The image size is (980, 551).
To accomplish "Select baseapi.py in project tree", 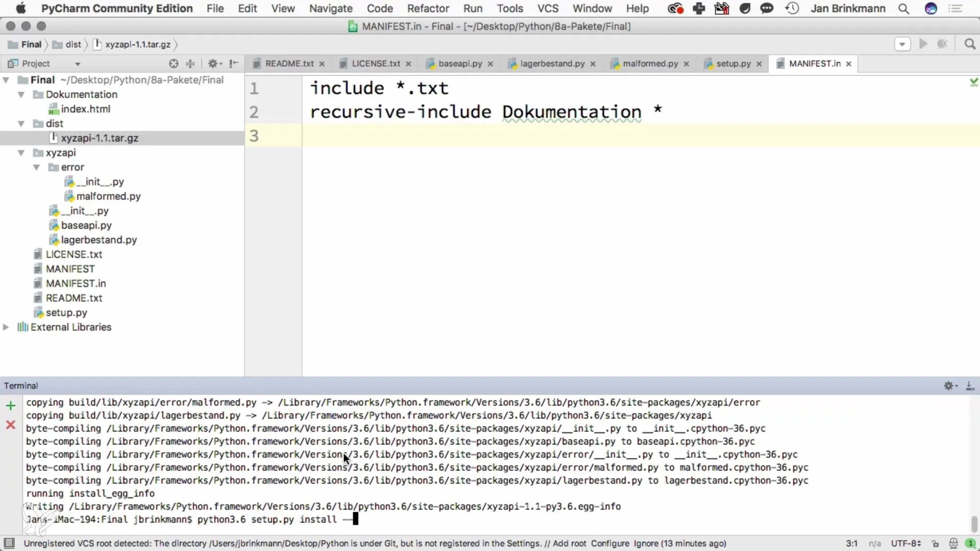I will 80,226.
